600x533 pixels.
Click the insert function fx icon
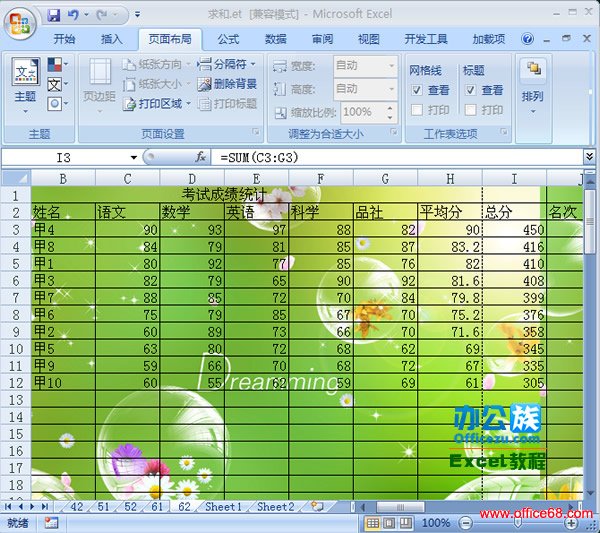pos(201,157)
